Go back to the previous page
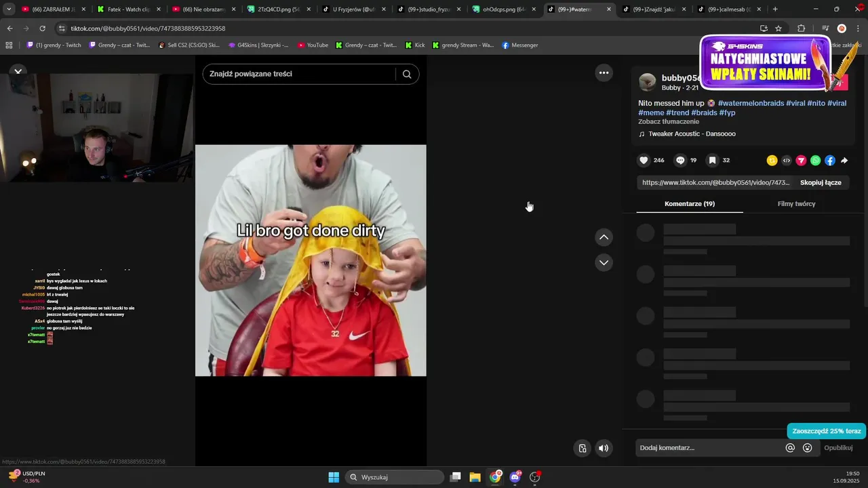 9,28
